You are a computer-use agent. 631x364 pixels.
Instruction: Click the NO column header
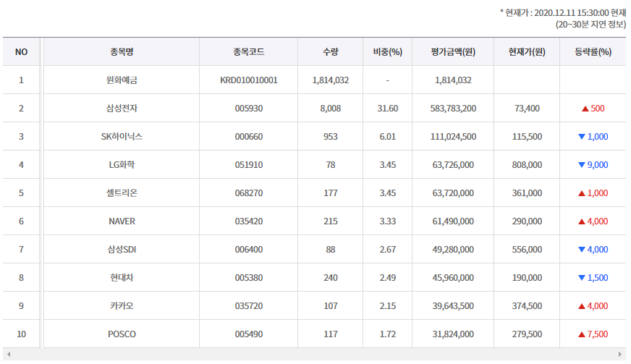[x=21, y=52]
